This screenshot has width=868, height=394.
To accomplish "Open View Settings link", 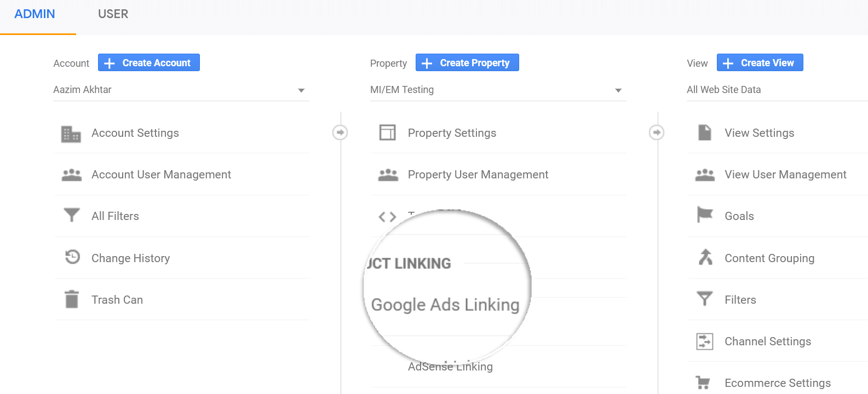I will 759,133.
